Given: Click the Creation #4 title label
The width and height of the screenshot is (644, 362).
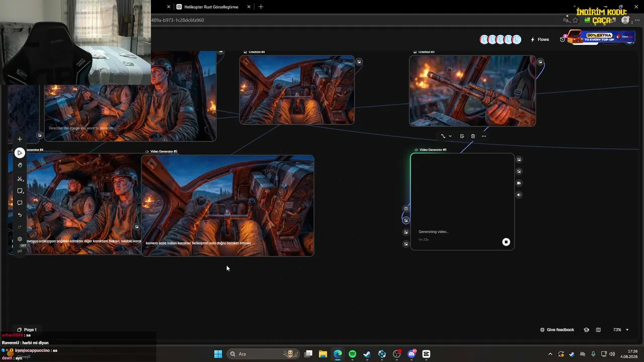Looking at the screenshot, I should (x=257, y=52).
